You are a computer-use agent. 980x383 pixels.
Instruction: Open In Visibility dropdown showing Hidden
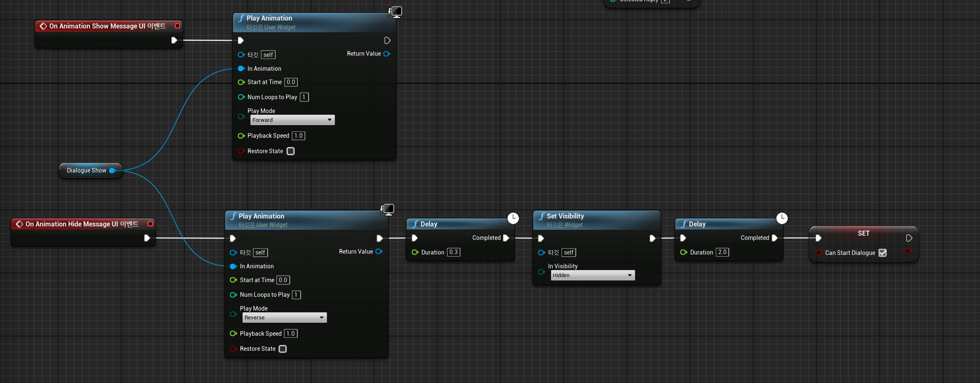(592, 275)
